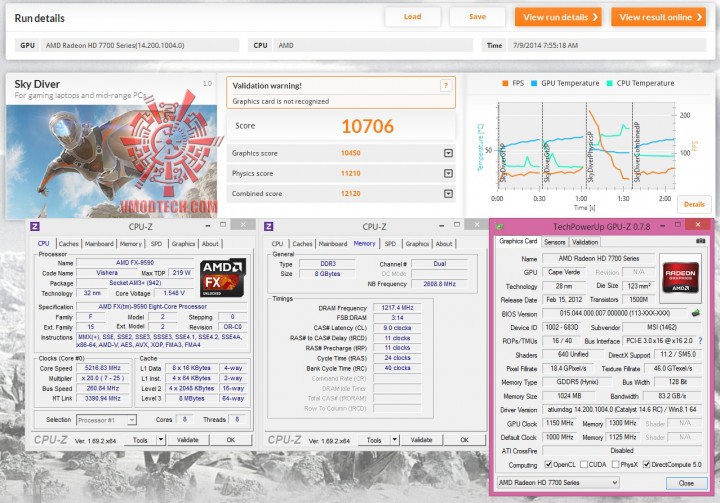Image resolution: width=720 pixels, height=503 pixels.
Task: Click the BIOS save chip icon in GPU-Z
Action: (696, 313)
